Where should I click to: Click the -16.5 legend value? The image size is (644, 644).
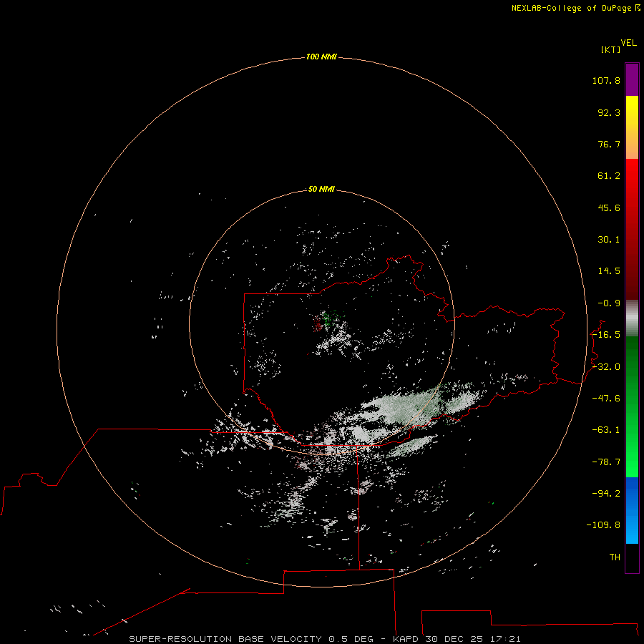(x=606, y=335)
